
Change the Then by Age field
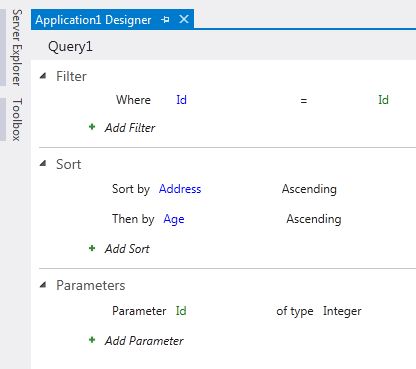click(174, 219)
